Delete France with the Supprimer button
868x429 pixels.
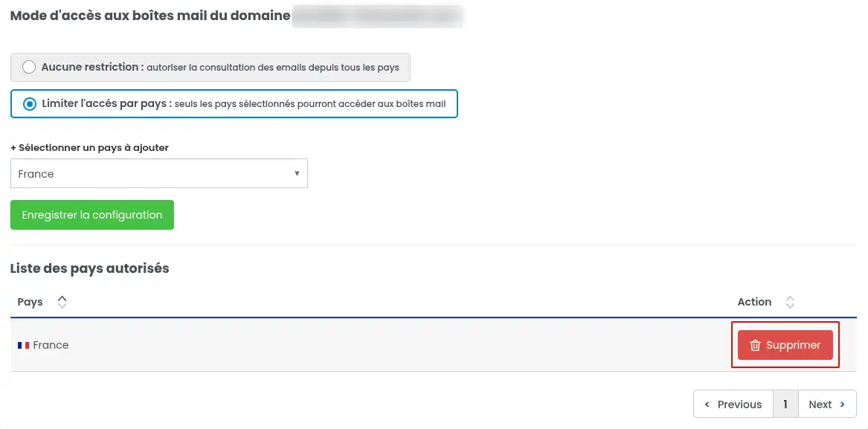pyautogui.click(x=785, y=345)
